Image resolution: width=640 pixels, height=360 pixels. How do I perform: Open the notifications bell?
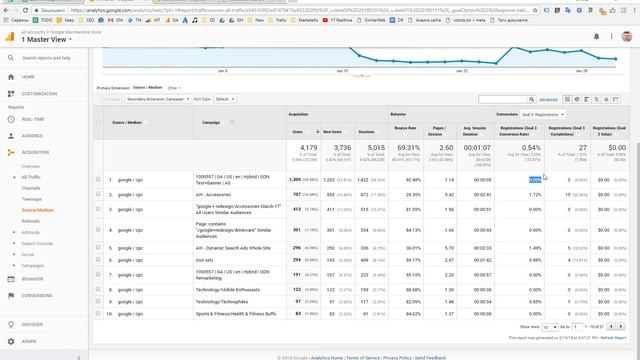596,36
